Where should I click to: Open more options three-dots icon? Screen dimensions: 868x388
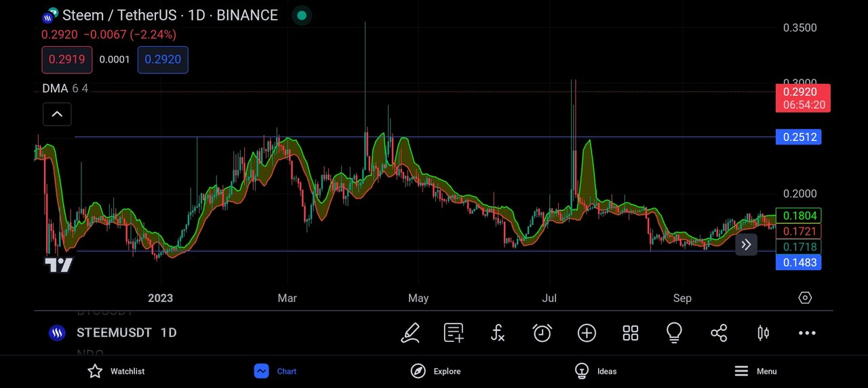click(x=807, y=333)
